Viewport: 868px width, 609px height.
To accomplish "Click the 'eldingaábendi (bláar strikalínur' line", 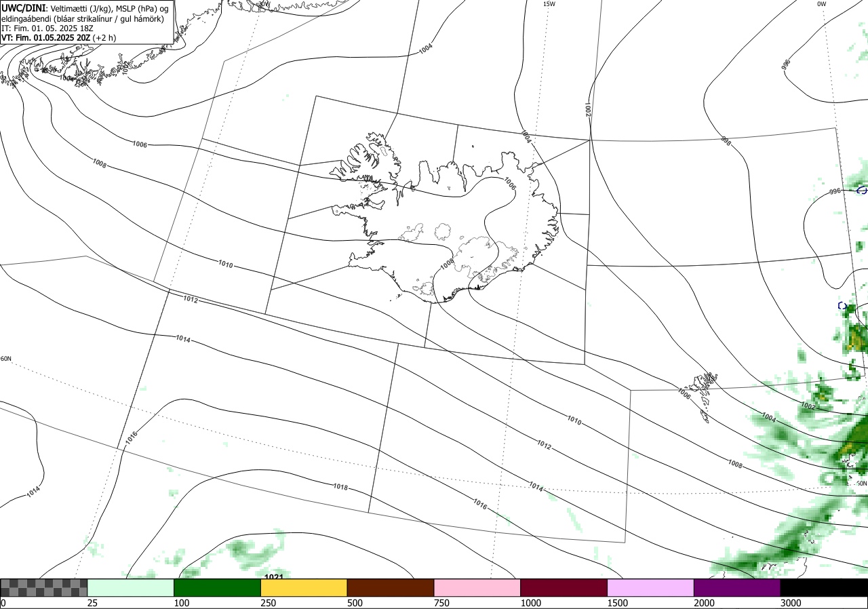I will coord(82,19).
